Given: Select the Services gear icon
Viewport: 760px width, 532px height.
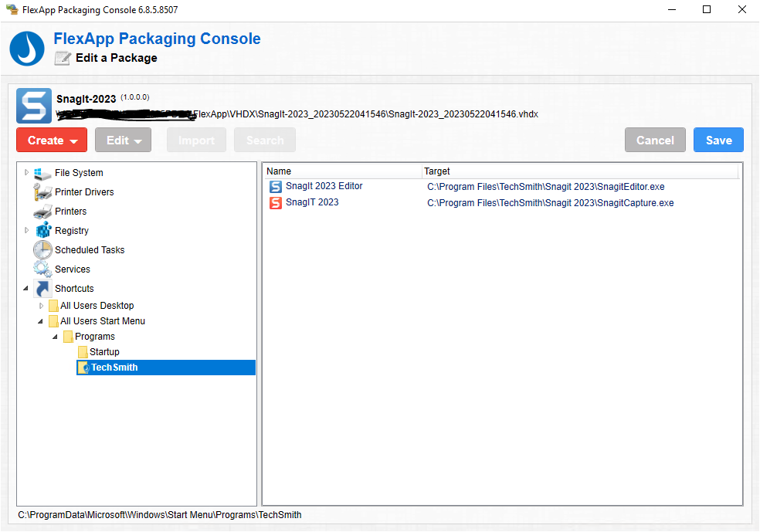Looking at the screenshot, I should click(42, 269).
